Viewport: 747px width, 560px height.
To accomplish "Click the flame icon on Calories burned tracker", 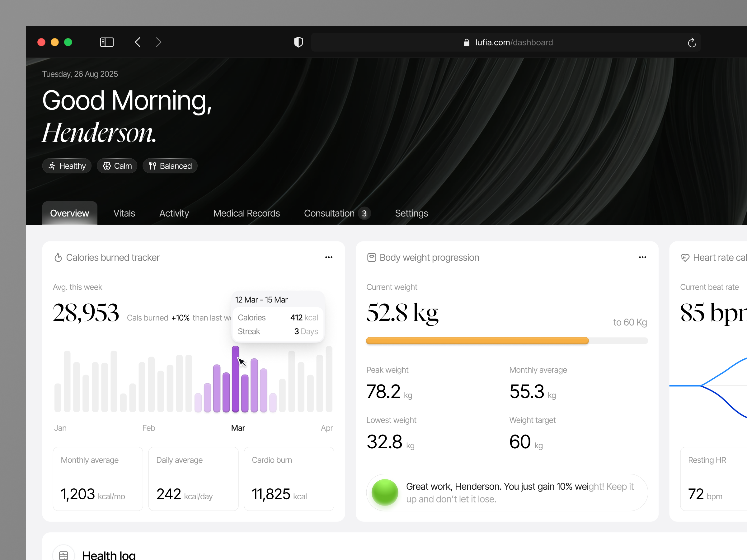I will [x=59, y=257].
